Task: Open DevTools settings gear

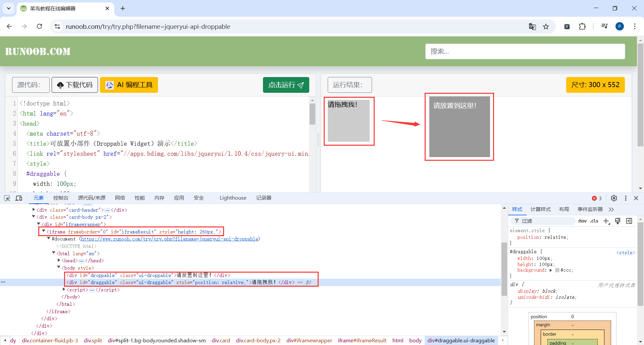Action: tap(614, 198)
